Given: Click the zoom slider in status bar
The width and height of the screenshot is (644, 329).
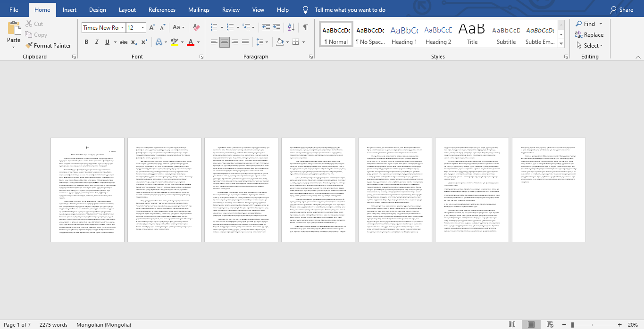Looking at the screenshot, I should (572, 325).
